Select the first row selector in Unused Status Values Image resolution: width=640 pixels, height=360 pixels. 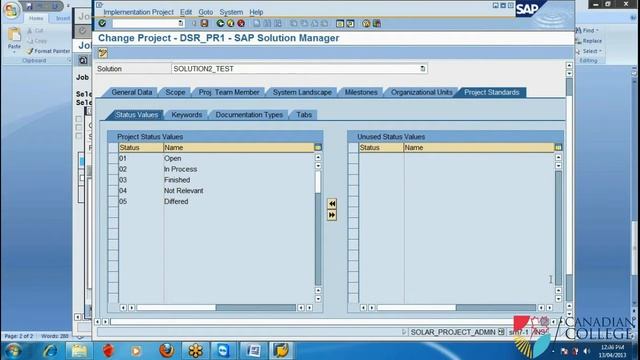click(353, 158)
